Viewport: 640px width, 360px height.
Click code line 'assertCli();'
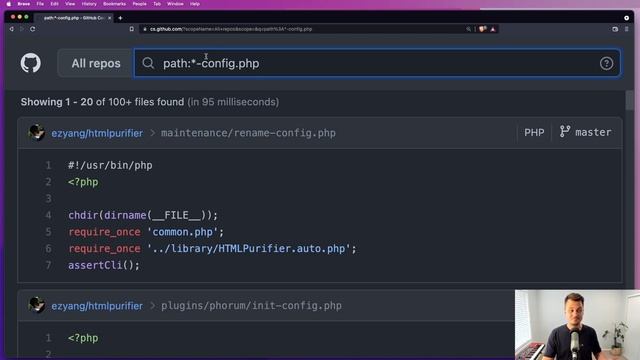coord(104,265)
